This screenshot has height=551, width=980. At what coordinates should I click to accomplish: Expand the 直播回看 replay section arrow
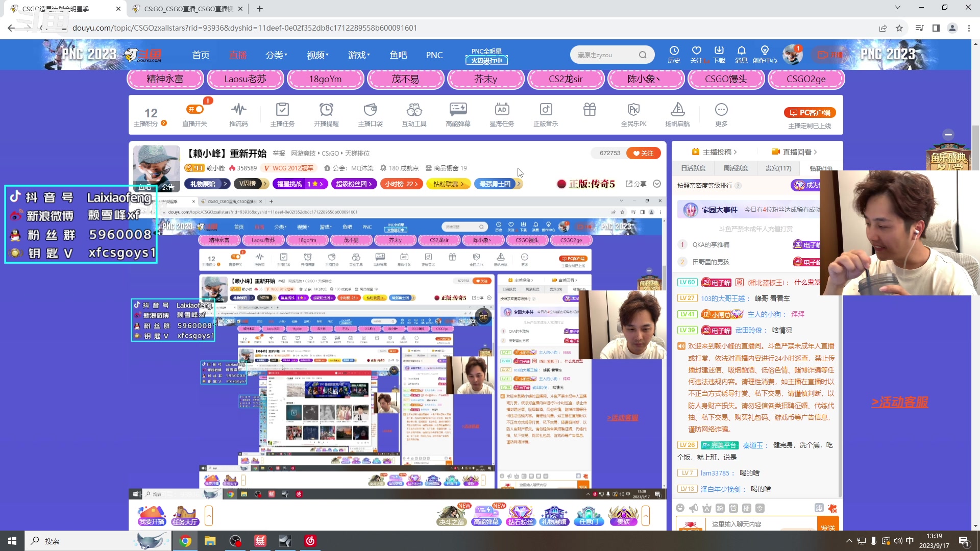tap(815, 152)
